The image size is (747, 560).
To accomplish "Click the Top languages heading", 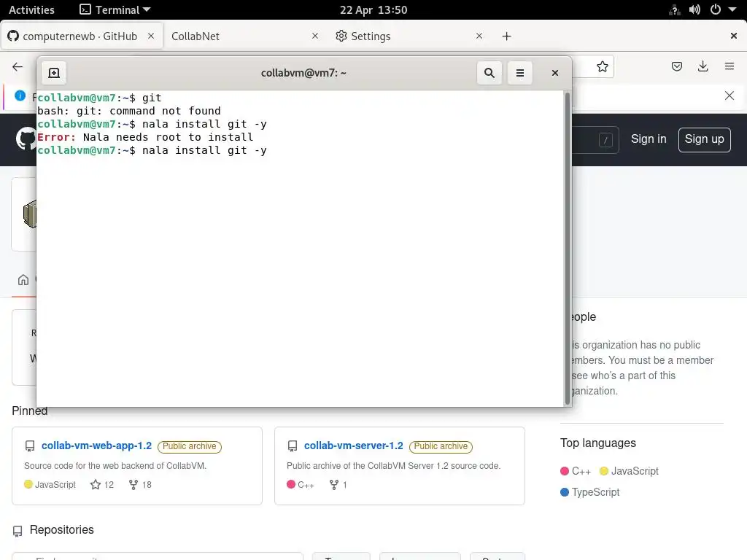I will 598,443.
